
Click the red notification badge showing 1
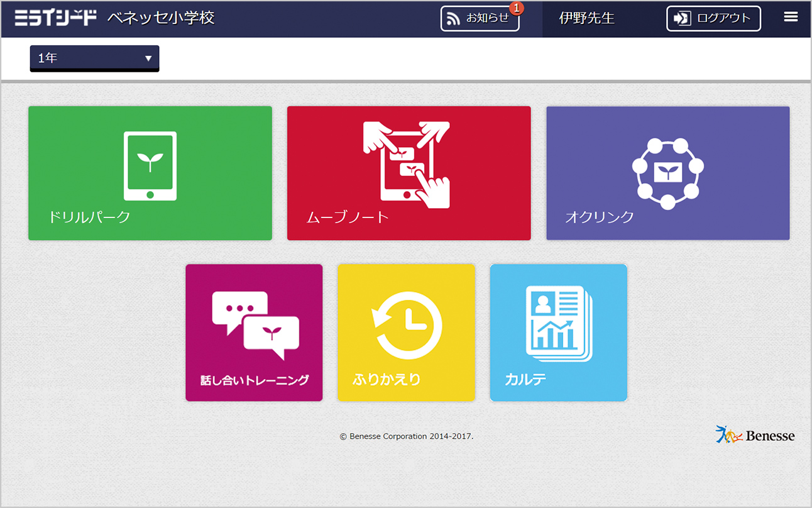[517, 8]
